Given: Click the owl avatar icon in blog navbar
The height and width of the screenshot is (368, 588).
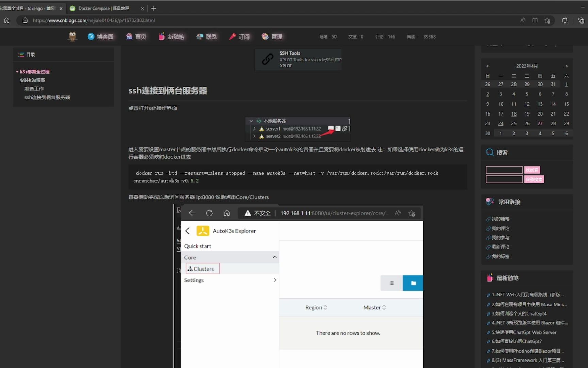Looking at the screenshot, I should tap(72, 36).
